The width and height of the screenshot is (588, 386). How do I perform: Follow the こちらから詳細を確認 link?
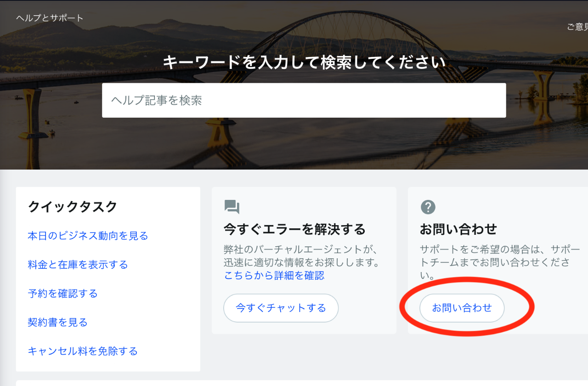[274, 275]
